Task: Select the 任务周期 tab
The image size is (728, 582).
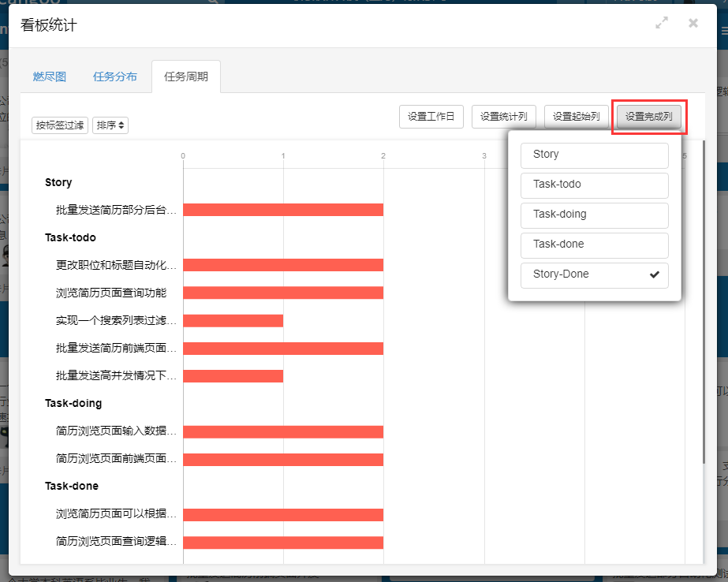Action: [186, 76]
